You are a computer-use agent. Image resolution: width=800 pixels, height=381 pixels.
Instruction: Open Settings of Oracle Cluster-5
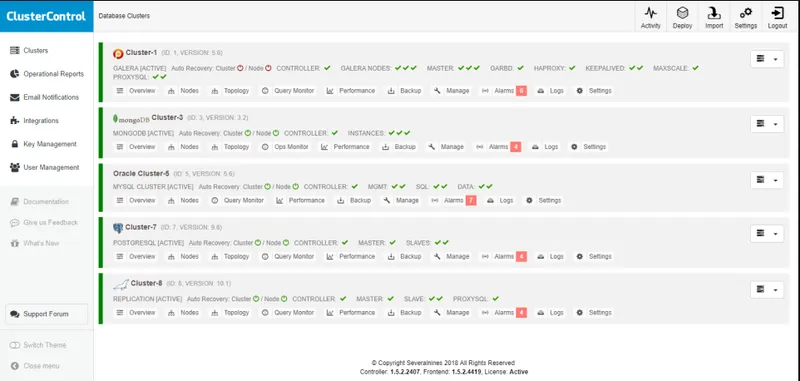[x=543, y=200]
